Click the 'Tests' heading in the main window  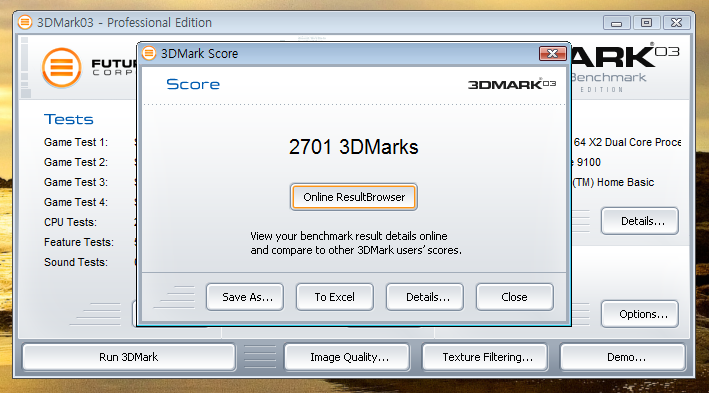click(x=69, y=119)
